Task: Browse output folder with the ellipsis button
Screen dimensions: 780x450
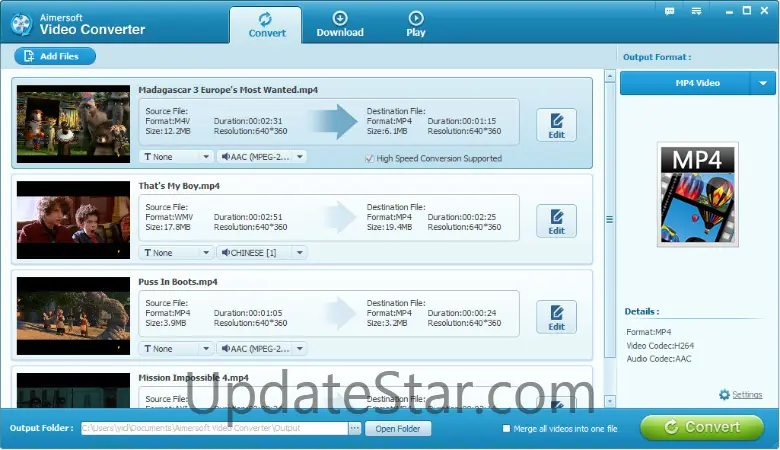Action: (354, 428)
